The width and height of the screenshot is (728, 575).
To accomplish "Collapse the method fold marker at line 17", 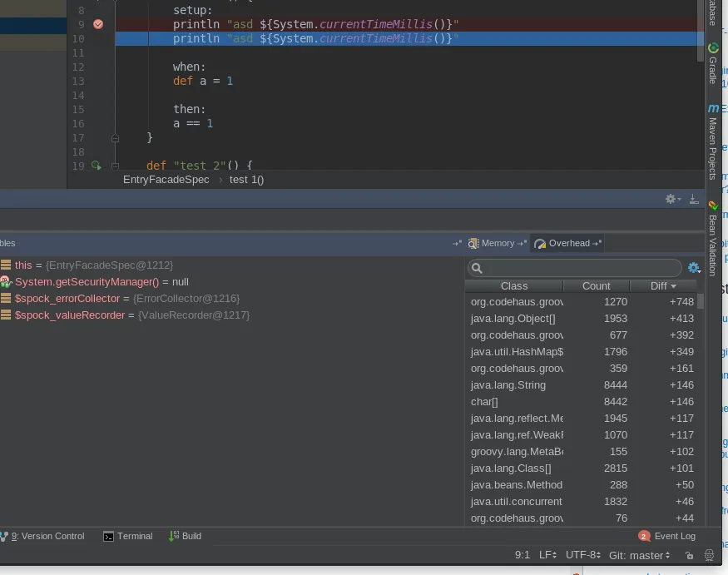I will tap(115, 138).
